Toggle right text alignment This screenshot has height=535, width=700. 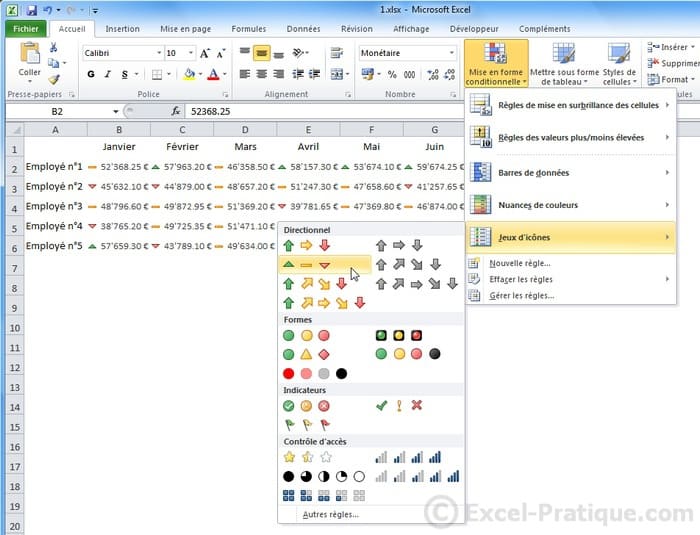click(x=279, y=74)
